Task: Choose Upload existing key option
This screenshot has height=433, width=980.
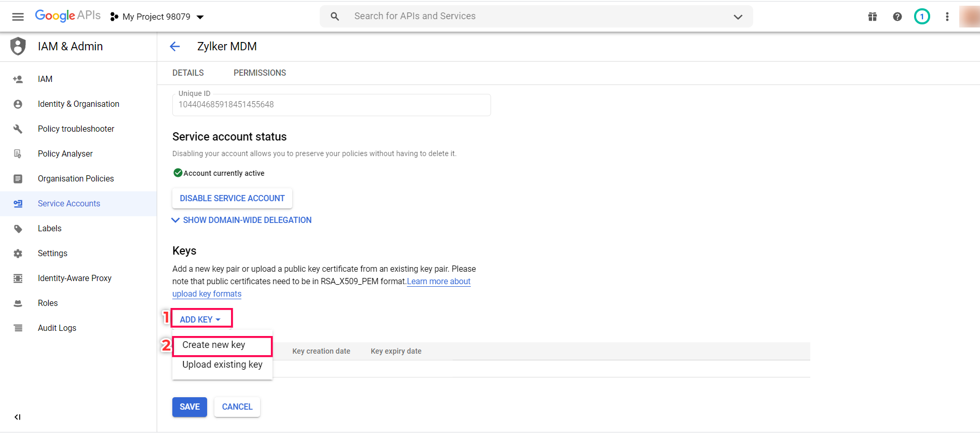Action: [x=222, y=365]
